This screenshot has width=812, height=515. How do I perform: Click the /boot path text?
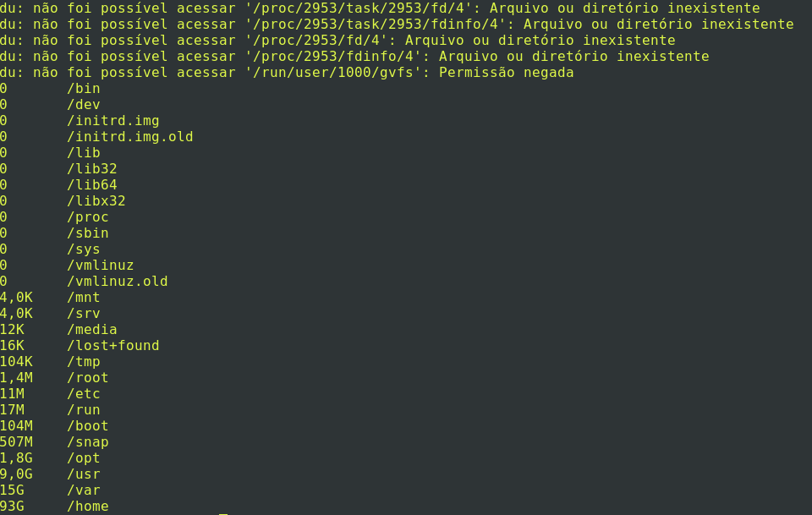pos(88,426)
